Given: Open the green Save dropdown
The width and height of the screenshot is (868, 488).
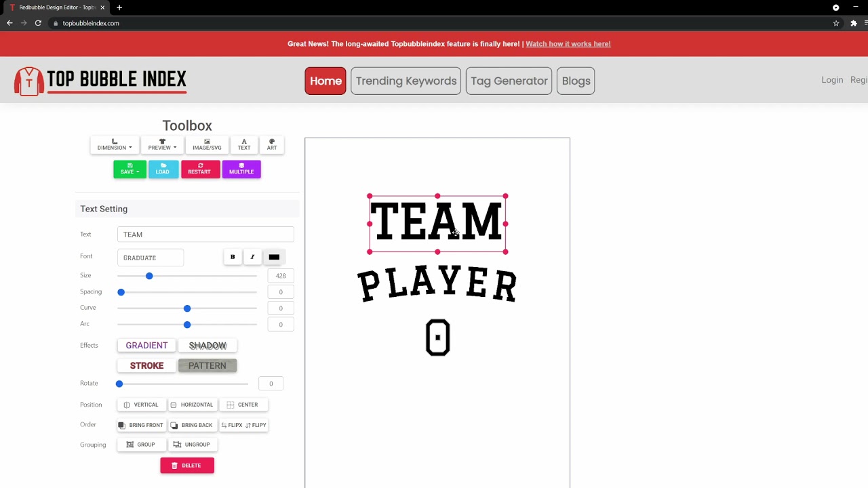Looking at the screenshot, I should [130, 169].
